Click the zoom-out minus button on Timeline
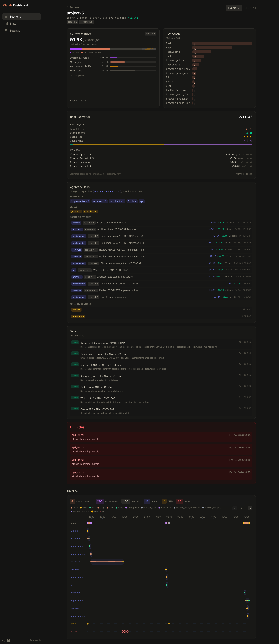Image resolution: width=279 pixels, height=644 pixels. 234,508
